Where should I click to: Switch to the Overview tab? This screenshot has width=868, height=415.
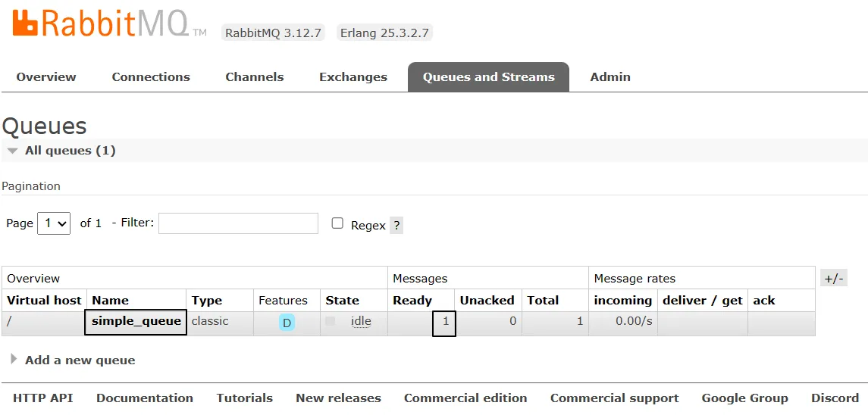point(46,77)
